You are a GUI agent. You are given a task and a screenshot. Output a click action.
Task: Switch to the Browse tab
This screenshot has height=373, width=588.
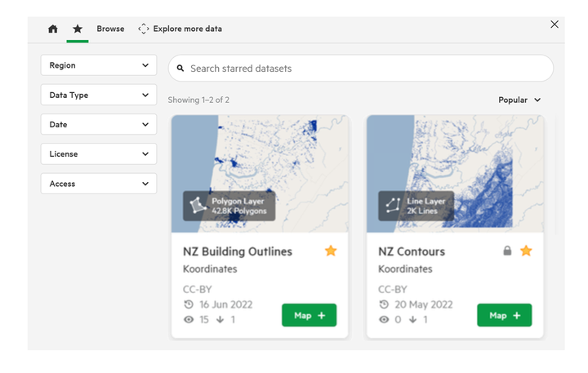pyautogui.click(x=110, y=29)
